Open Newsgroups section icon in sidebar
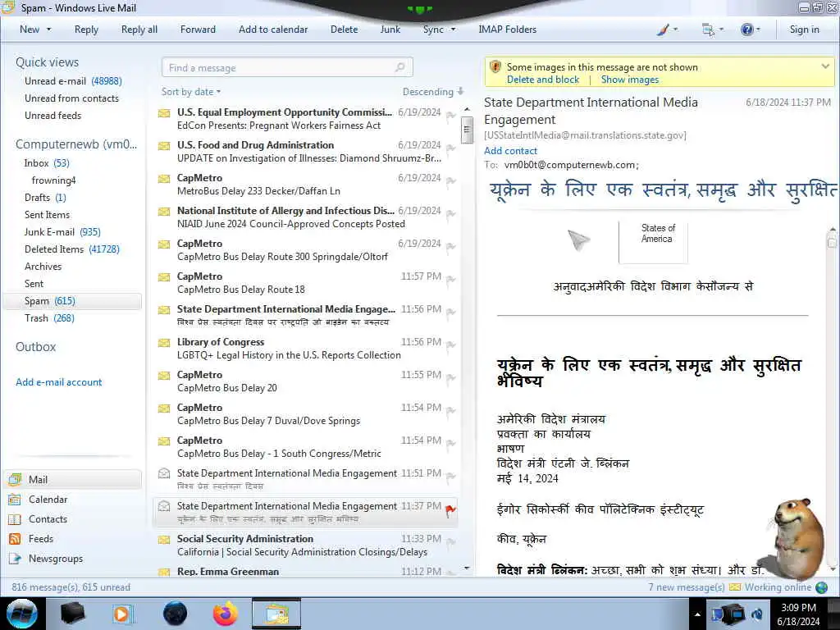 (15, 559)
